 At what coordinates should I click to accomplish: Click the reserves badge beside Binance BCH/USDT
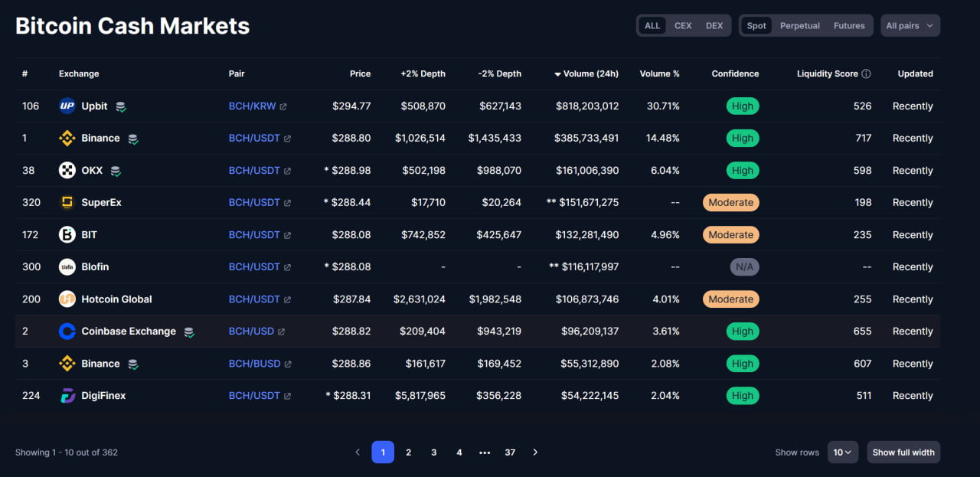133,139
